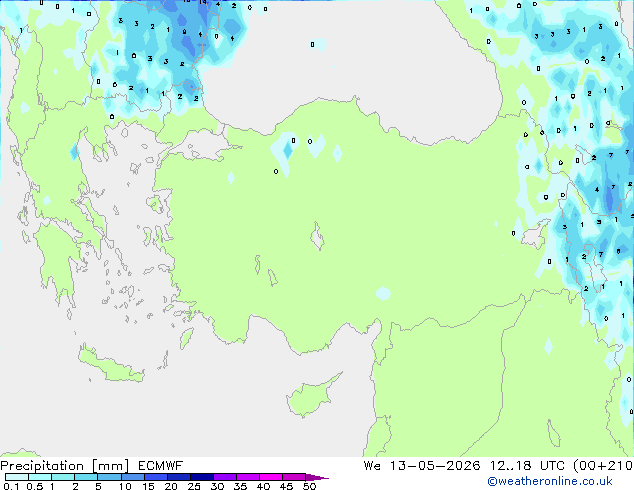Click the 'Precipitation [mm]' title text
Image resolution: width=634 pixels, height=490 pixels.
click(x=64, y=466)
